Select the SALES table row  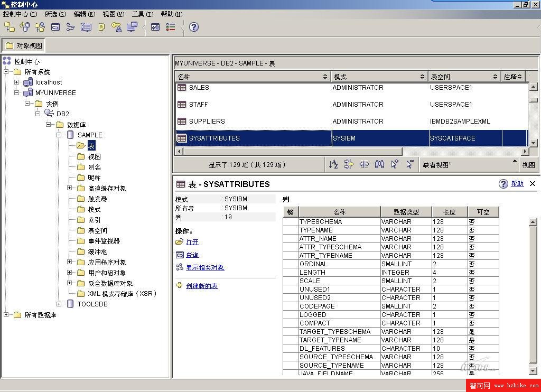pos(352,88)
